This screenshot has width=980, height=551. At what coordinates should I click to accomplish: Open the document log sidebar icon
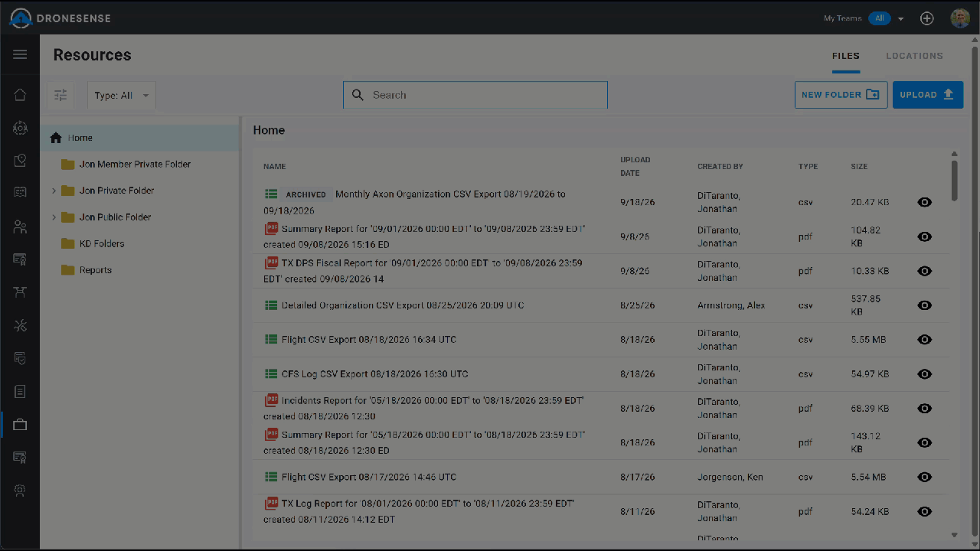20,391
